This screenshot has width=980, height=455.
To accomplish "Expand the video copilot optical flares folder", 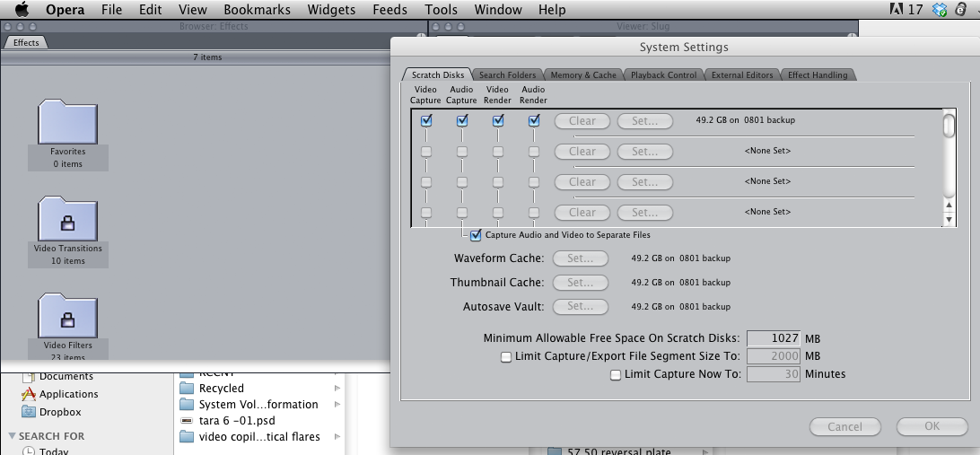I will coord(337,437).
